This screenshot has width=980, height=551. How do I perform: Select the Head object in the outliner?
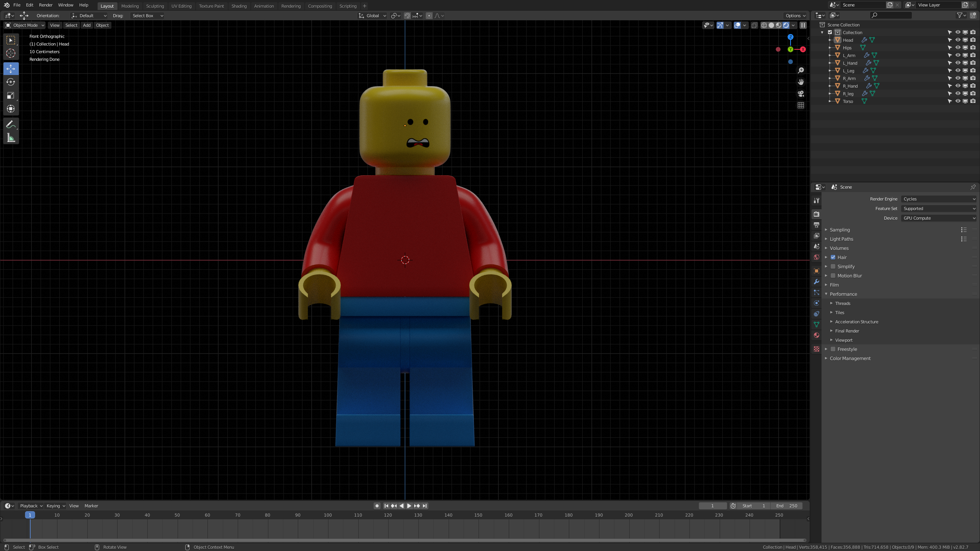(848, 40)
